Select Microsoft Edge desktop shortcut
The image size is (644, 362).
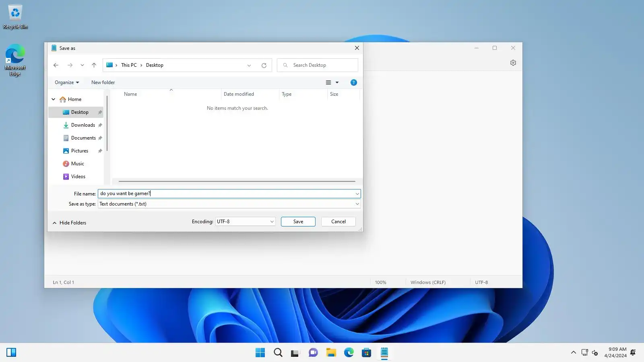[x=15, y=60]
